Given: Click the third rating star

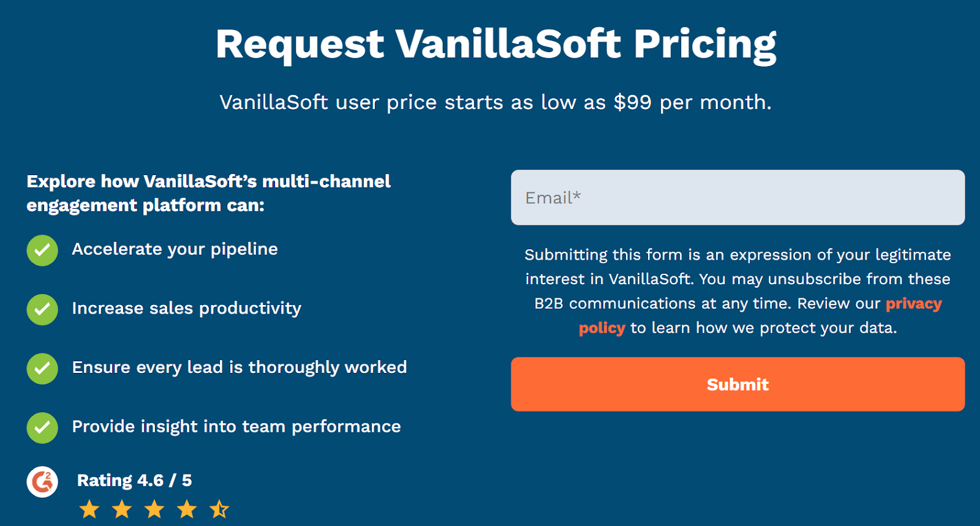Looking at the screenshot, I should tap(154, 509).
